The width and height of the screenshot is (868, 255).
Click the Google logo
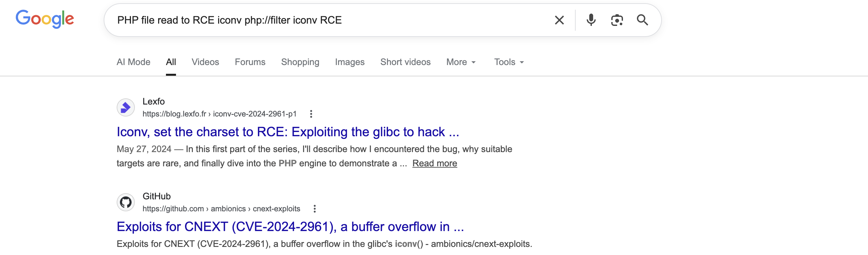(x=45, y=19)
